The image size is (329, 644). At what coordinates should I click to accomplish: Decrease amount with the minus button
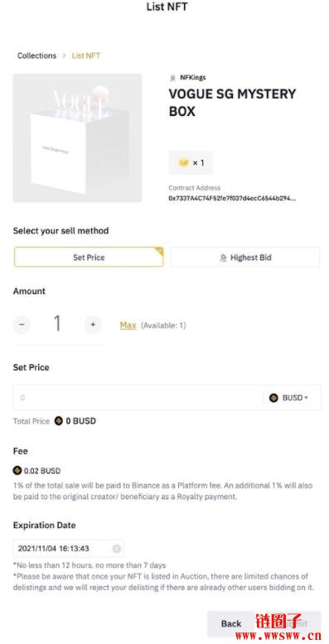pyautogui.click(x=22, y=325)
